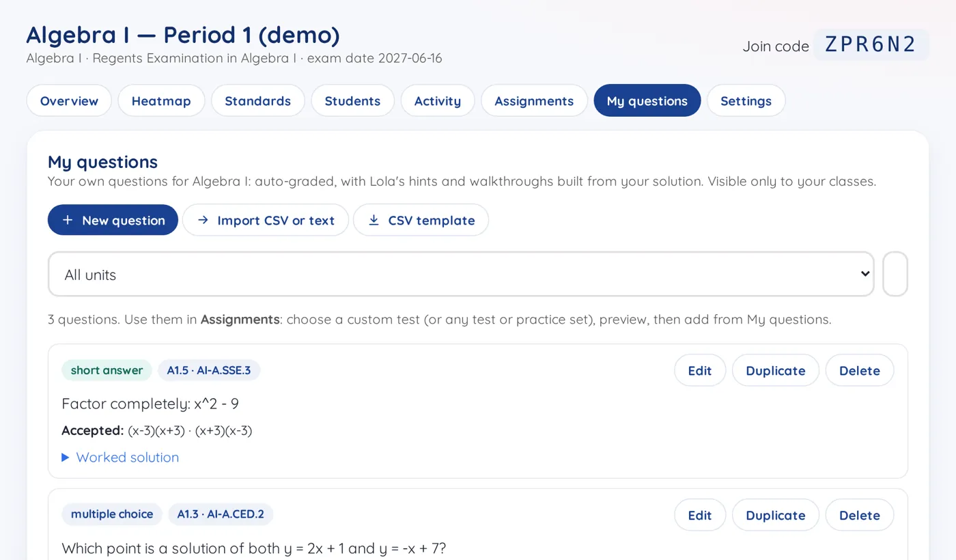Screen dimensions: 956x560
Task: Click the Factor completely: x^2 - 9 text
Action: (x=150, y=404)
